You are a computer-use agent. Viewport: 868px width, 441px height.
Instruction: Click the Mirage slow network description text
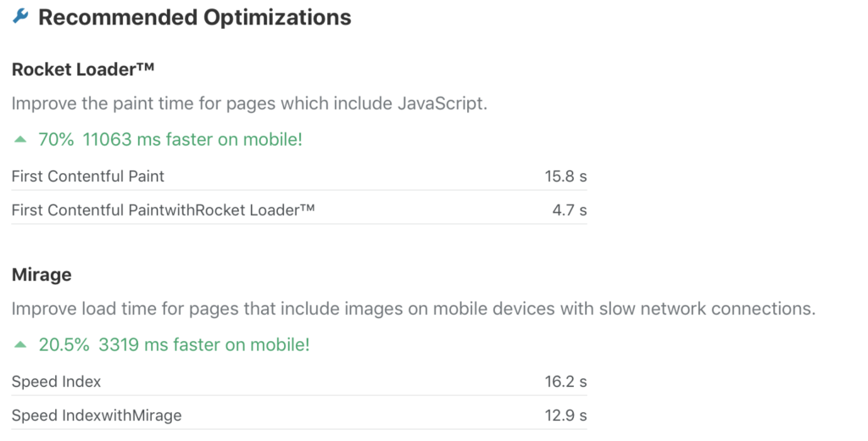coord(414,309)
